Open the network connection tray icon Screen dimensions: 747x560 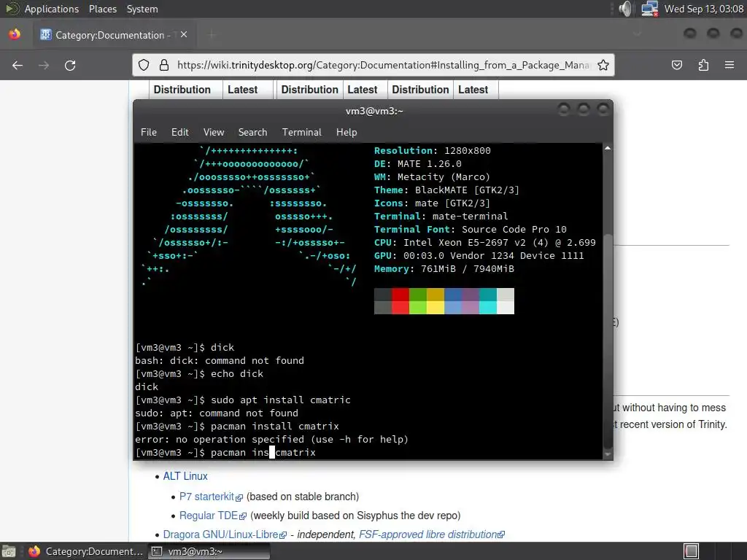(x=649, y=9)
